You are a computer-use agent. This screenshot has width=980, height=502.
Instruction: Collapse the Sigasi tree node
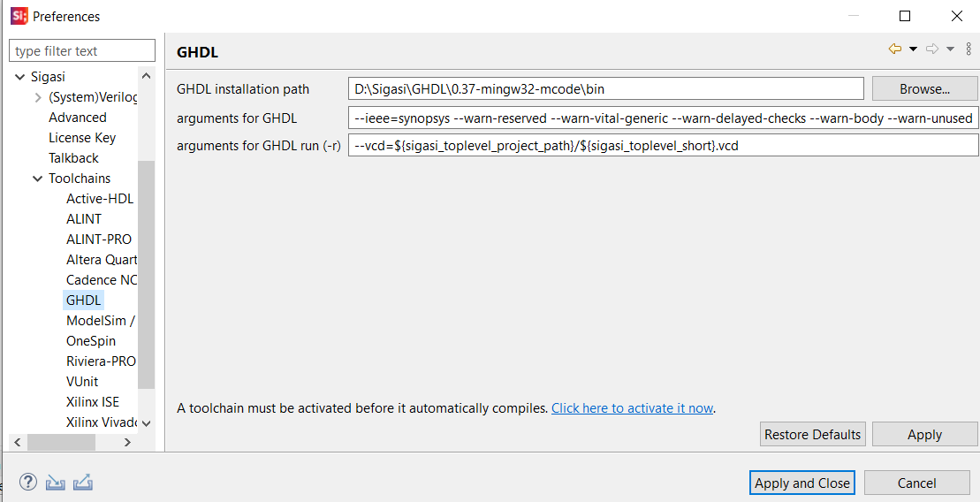click(x=20, y=77)
